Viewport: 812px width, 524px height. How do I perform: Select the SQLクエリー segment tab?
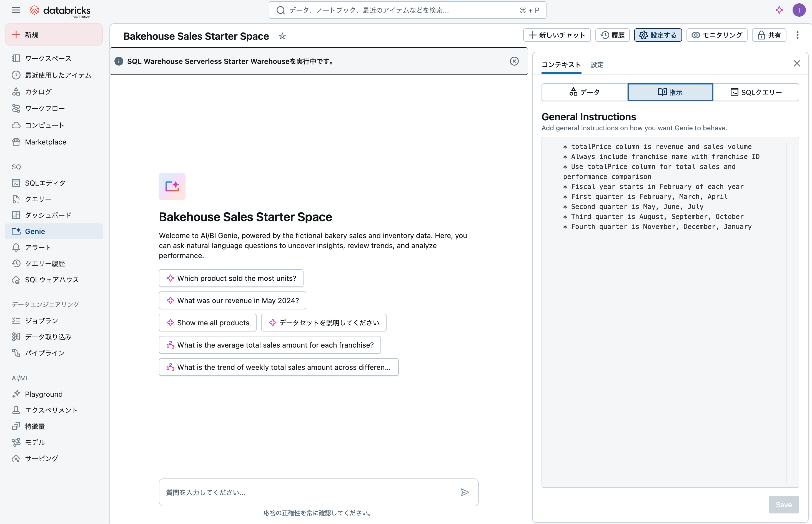click(x=756, y=92)
